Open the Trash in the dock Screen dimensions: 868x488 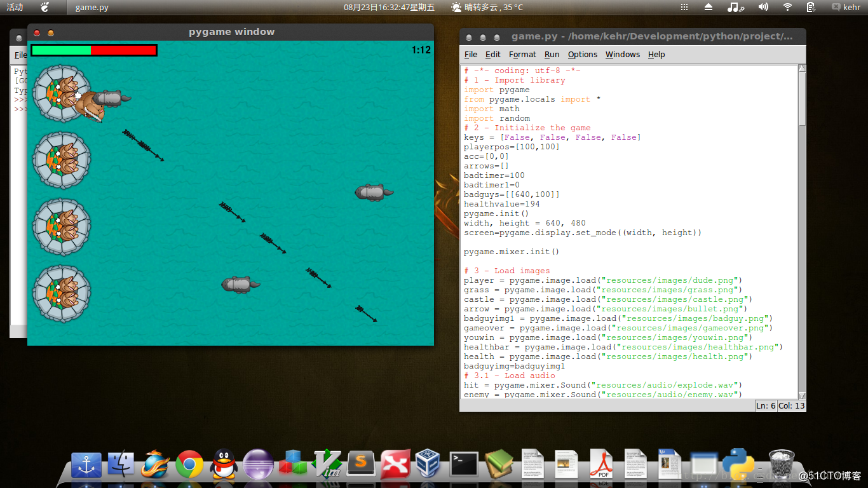pyautogui.click(x=781, y=464)
